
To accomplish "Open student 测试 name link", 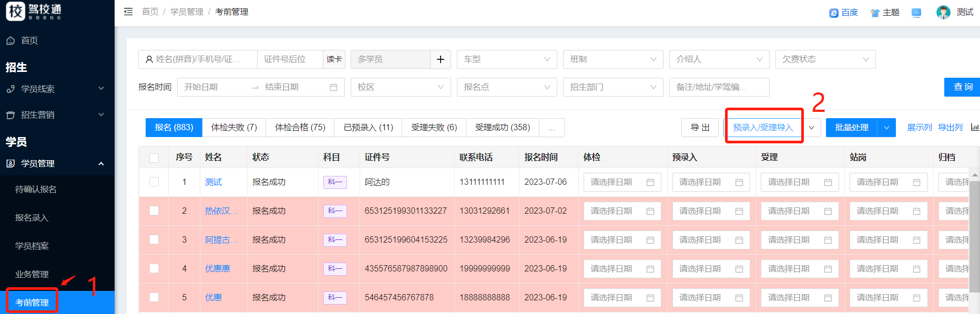I will click(213, 182).
